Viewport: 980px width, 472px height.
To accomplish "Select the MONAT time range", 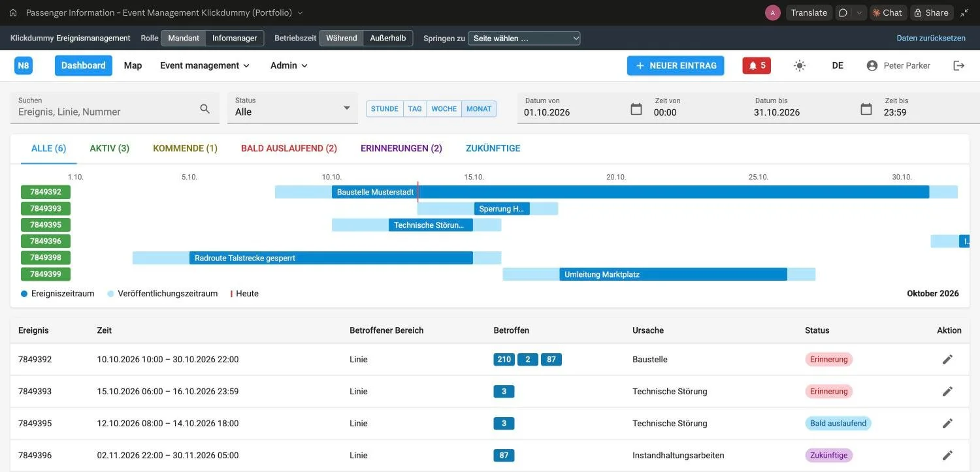I will (x=479, y=109).
